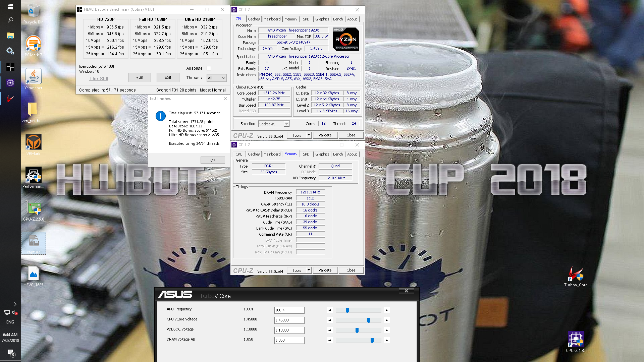Click Run in HEVC Decode Benchmark
Viewport: 644px width, 362px height.
[139, 77]
